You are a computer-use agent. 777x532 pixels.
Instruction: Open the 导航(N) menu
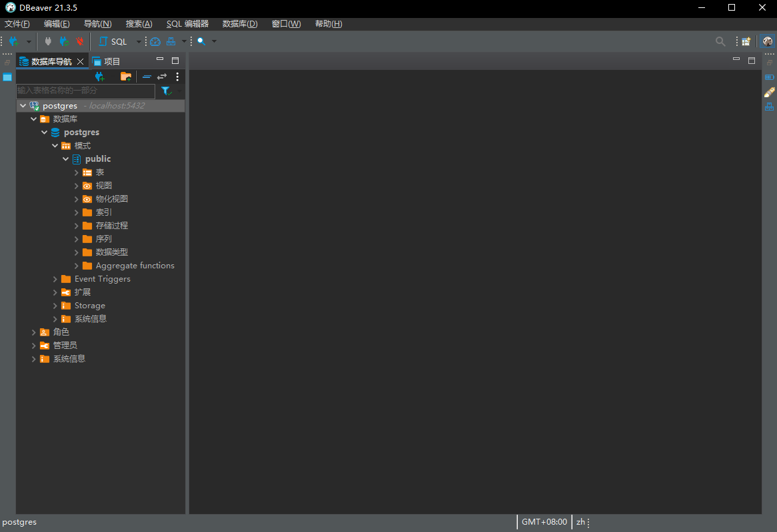click(x=97, y=24)
